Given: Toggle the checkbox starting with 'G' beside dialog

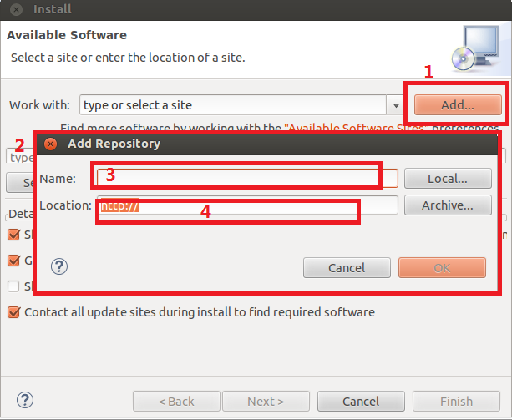Looking at the screenshot, I should pyautogui.click(x=13, y=261).
